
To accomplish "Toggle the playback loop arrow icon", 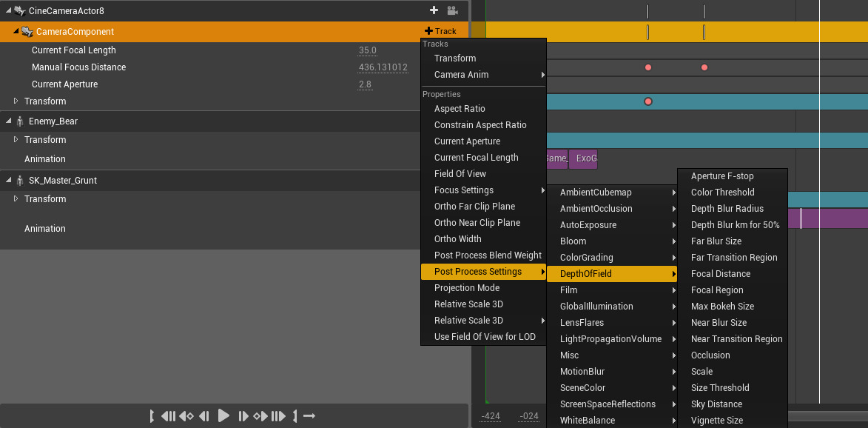I will click(x=309, y=416).
